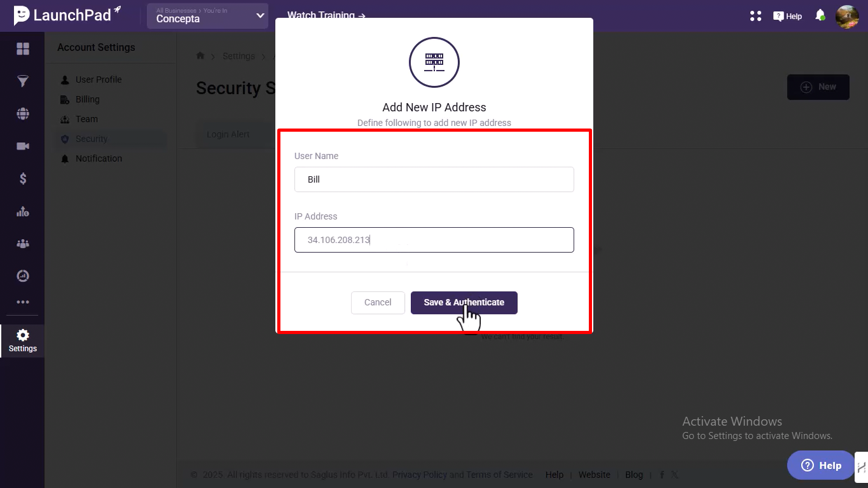Click the User Name input field

coord(434,179)
